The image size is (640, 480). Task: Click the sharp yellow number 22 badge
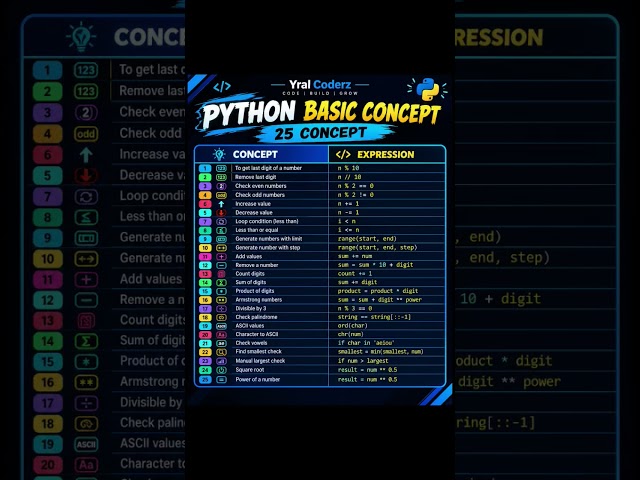(205, 352)
